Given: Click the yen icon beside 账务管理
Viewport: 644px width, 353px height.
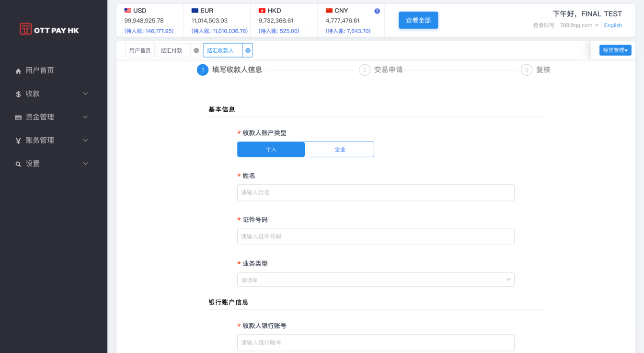Looking at the screenshot, I should click(18, 141).
